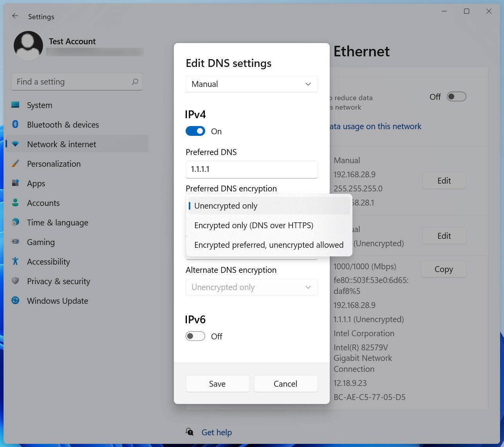Copy the network adapter details
The width and height of the screenshot is (504, 447).
(443, 269)
